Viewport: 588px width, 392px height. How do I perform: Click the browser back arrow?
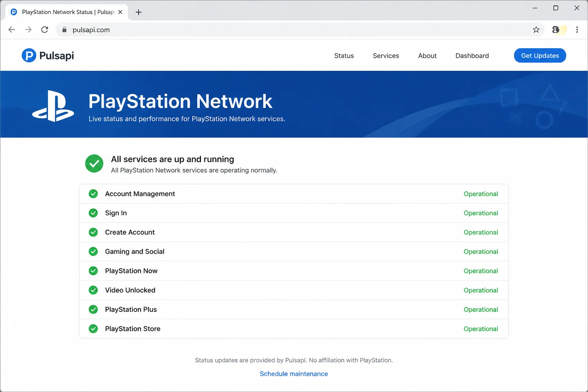pos(12,29)
